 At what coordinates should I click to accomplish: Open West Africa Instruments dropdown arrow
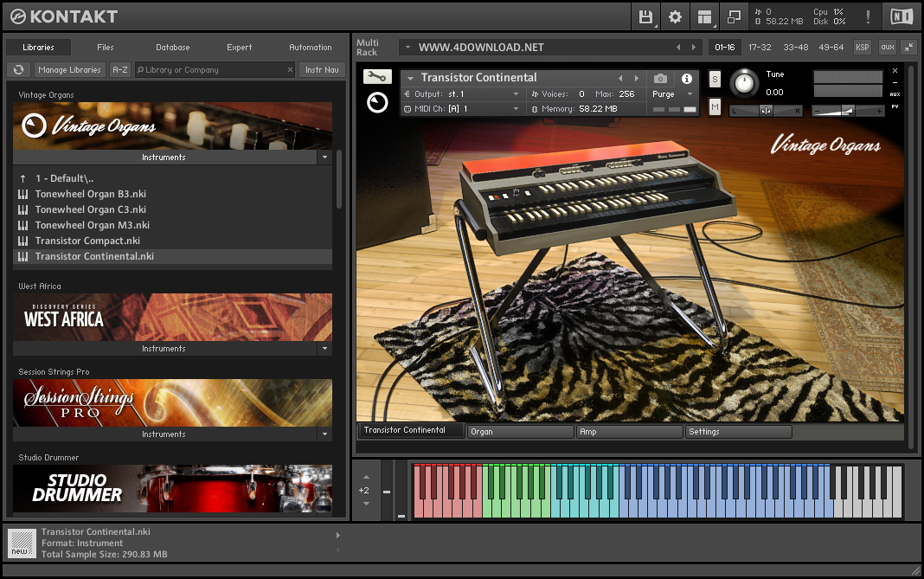[x=324, y=349]
